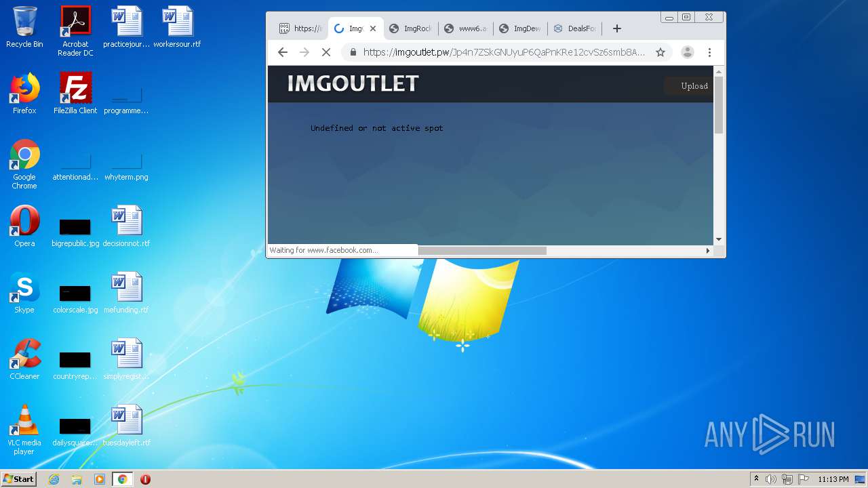Open decisionnot.rtf document
This screenshot has height=488, width=868.
(126, 226)
